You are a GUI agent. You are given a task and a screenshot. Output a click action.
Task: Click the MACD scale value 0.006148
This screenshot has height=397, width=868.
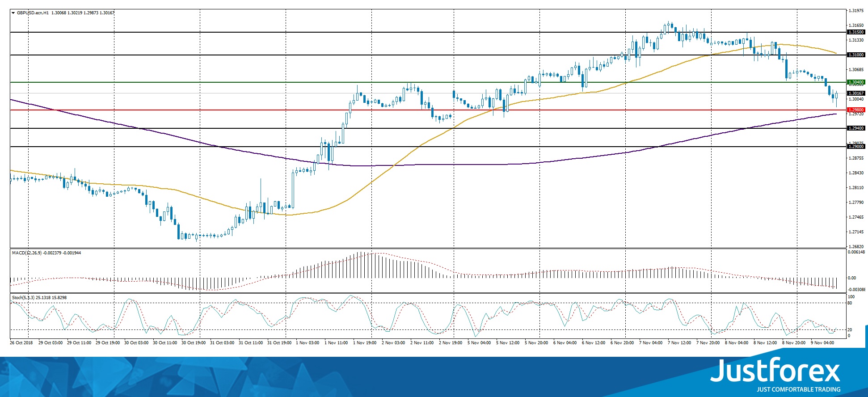coord(856,252)
